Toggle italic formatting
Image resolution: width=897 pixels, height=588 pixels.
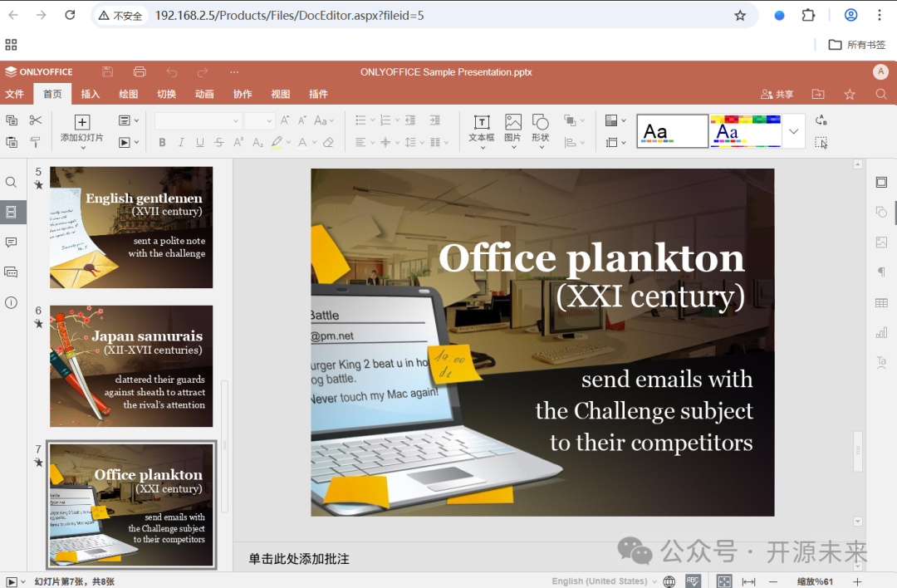pyautogui.click(x=180, y=143)
